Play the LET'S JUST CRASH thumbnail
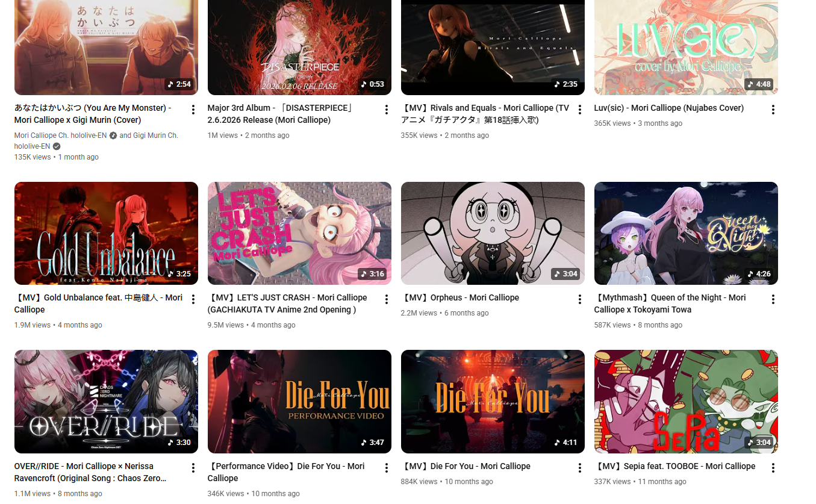Viewport: 816px width, 504px height. pos(299,233)
